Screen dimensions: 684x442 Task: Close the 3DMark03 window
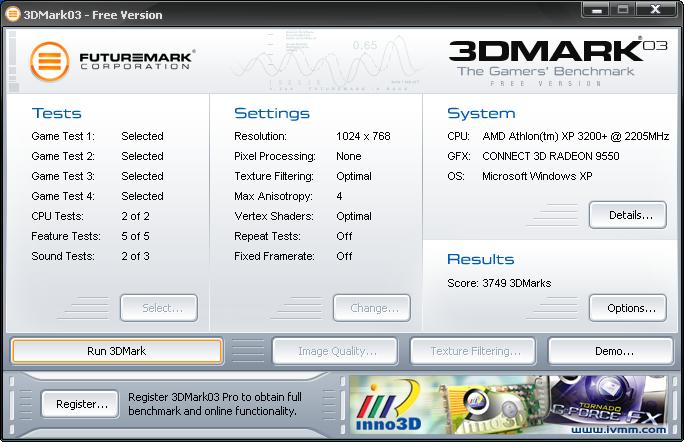656,10
